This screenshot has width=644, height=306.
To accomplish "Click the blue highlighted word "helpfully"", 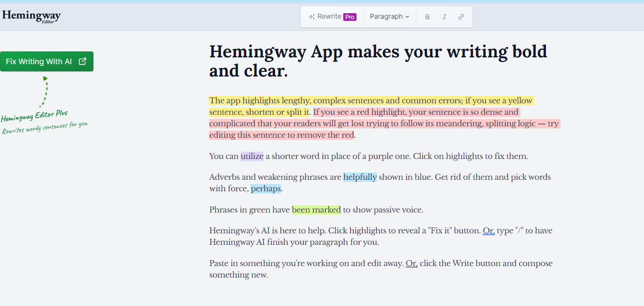I will (360, 177).
